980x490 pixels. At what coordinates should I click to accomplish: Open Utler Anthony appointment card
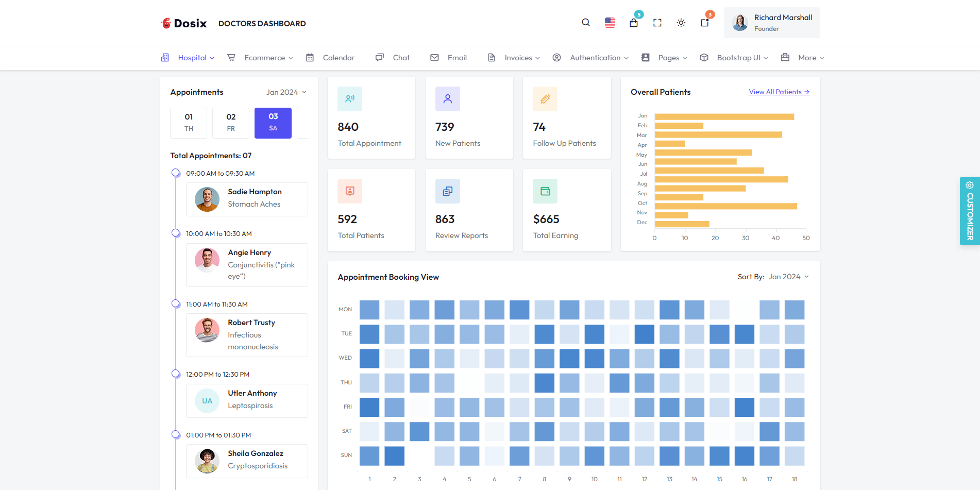pyautogui.click(x=247, y=401)
